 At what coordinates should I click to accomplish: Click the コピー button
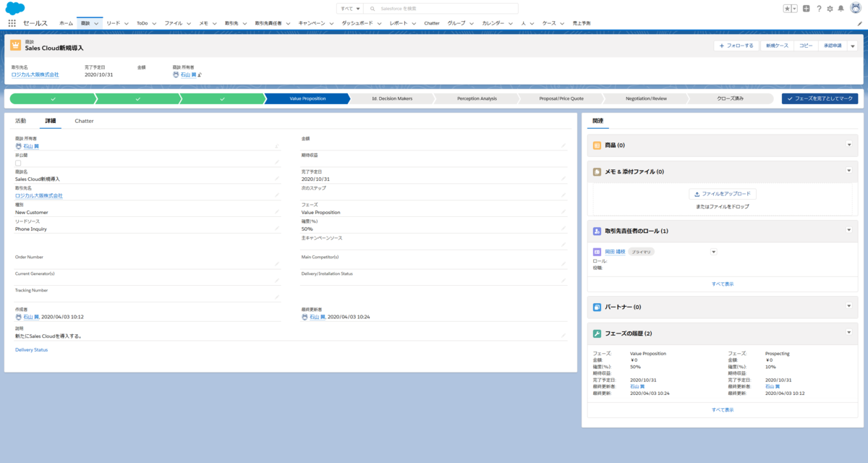coord(806,46)
